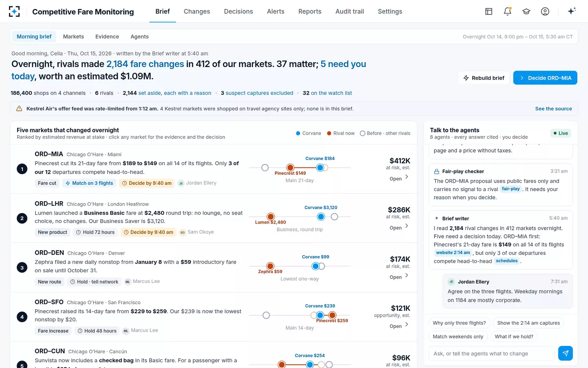
Task: Open set aside, each with a reason link
Action: (175, 93)
